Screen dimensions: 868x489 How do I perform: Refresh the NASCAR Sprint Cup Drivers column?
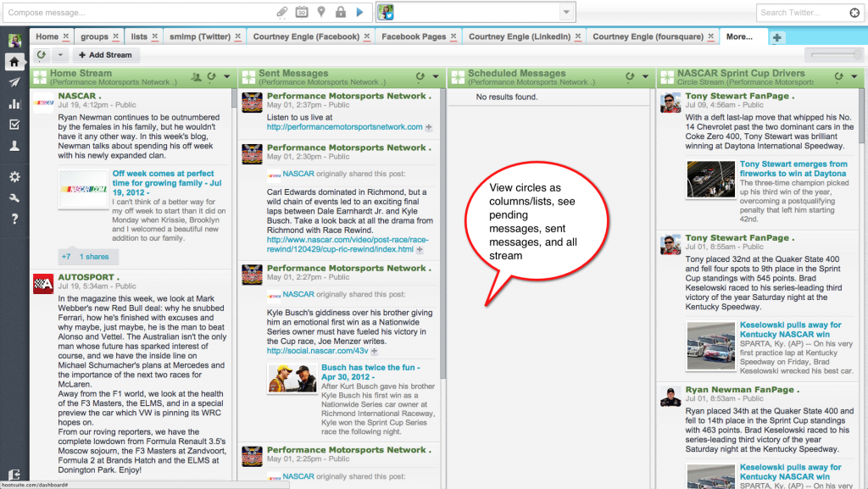pos(839,76)
